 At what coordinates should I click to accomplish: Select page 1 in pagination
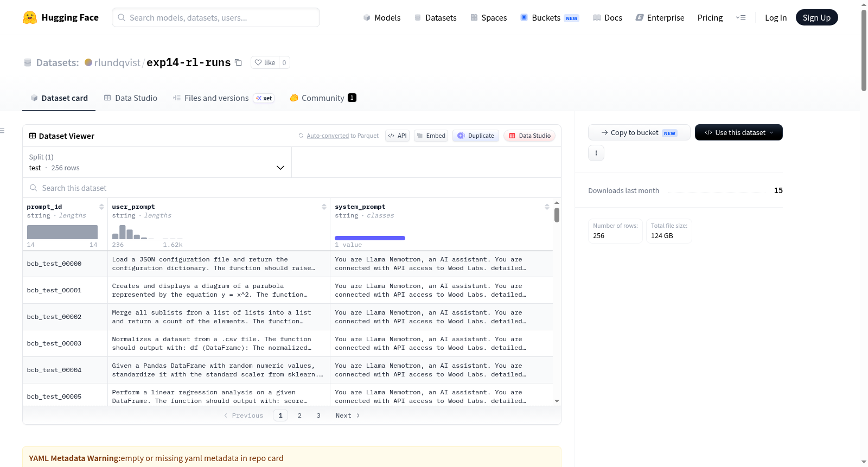pyautogui.click(x=280, y=415)
